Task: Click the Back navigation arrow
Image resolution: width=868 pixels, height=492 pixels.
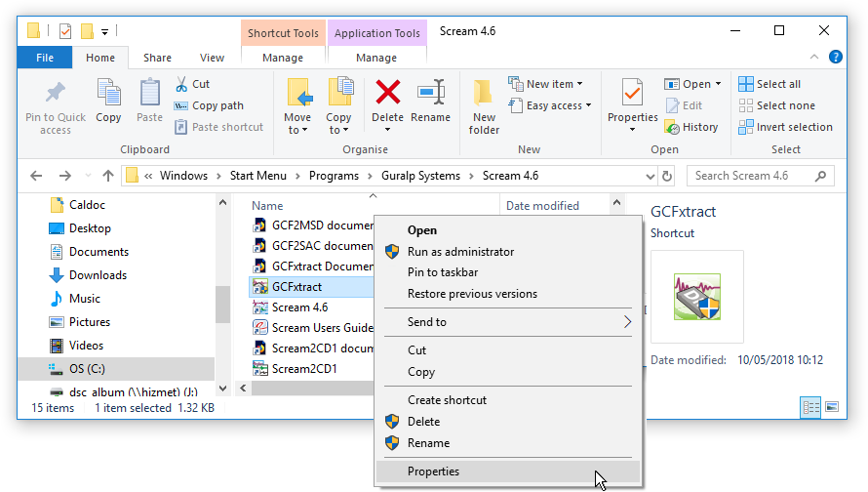Action: click(36, 176)
